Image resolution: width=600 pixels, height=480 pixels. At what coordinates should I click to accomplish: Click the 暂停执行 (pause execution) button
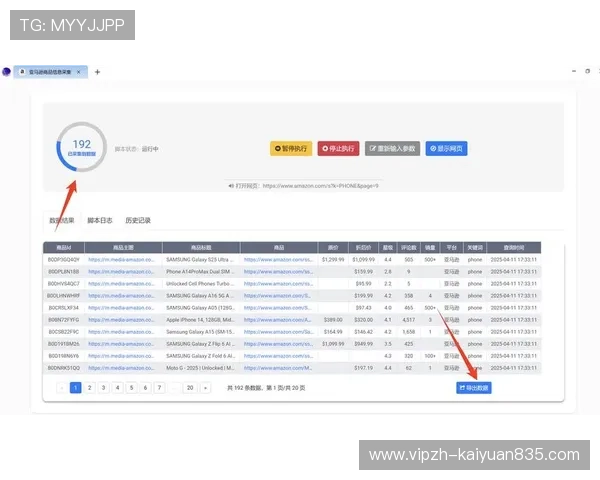pos(291,149)
